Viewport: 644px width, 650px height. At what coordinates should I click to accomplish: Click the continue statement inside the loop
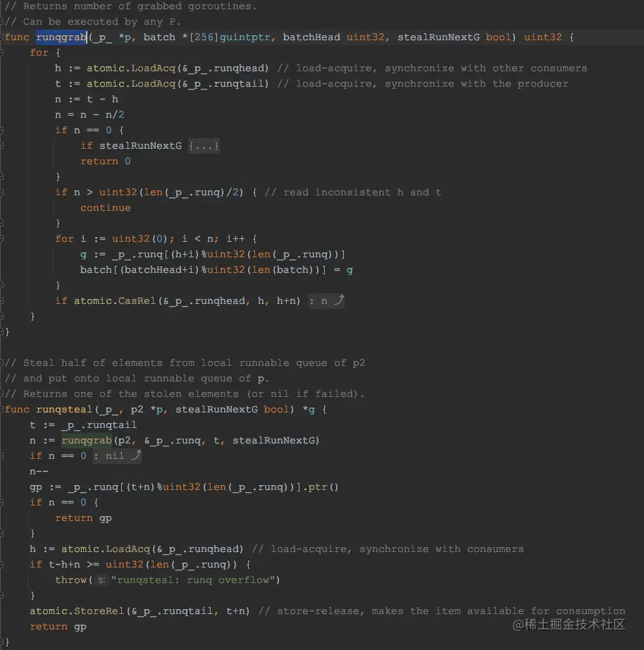[106, 207]
